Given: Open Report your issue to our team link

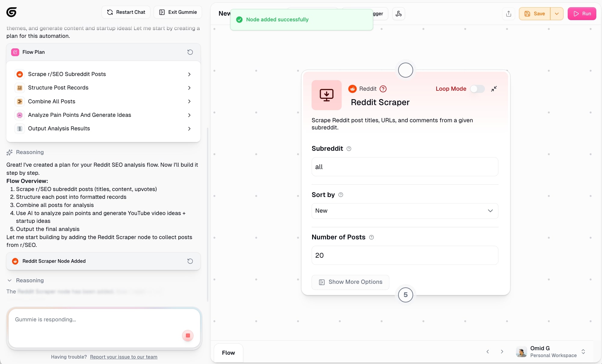Looking at the screenshot, I should 124,357.
